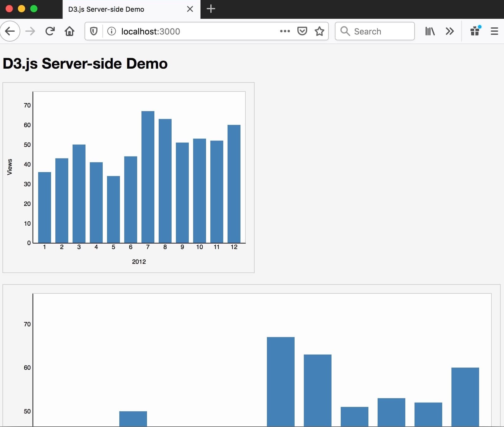Image resolution: width=504 pixels, height=427 pixels.
Task: Click the 10 tick label on y-axis
Action: [27, 224]
